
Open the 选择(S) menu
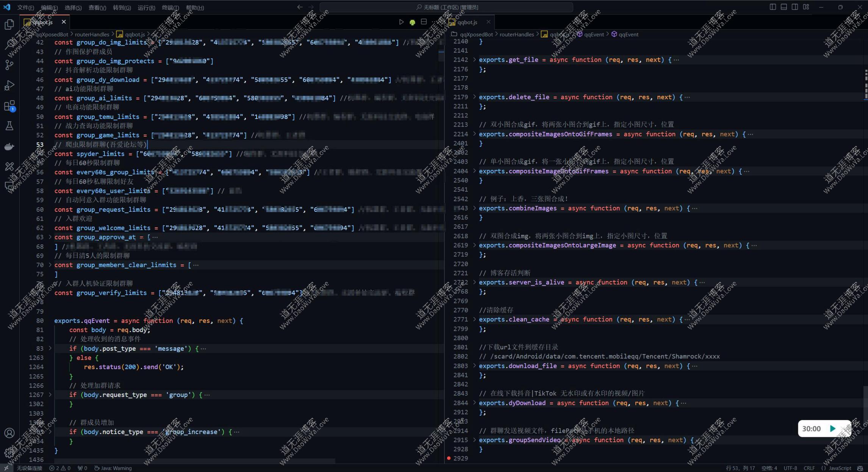(73, 8)
